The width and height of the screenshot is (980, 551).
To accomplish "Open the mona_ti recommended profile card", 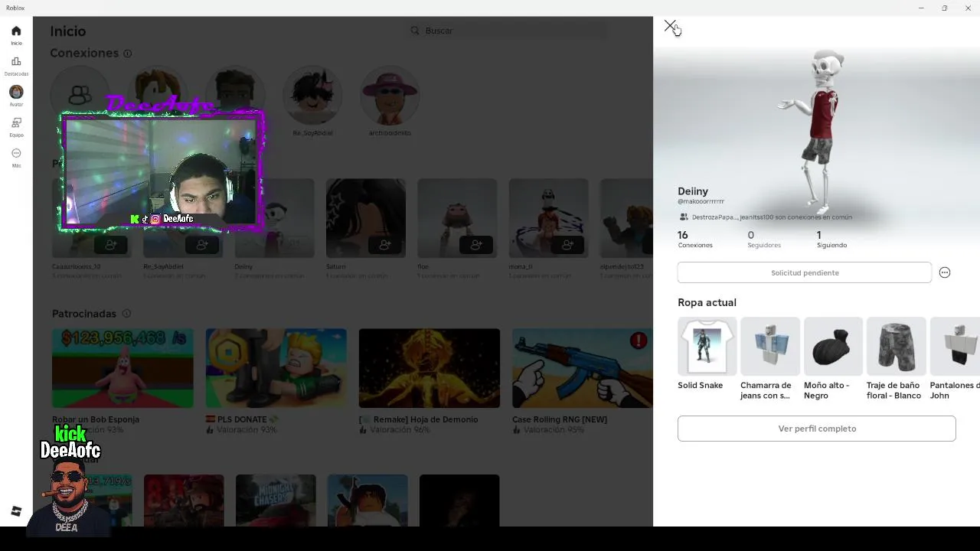I will pyautogui.click(x=548, y=218).
